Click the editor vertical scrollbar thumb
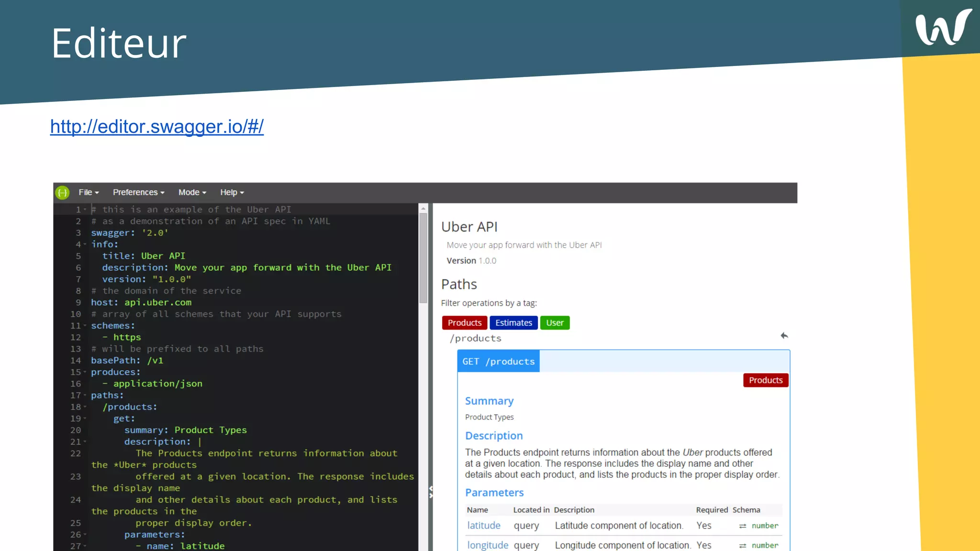The width and height of the screenshot is (980, 551). point(423,257)
